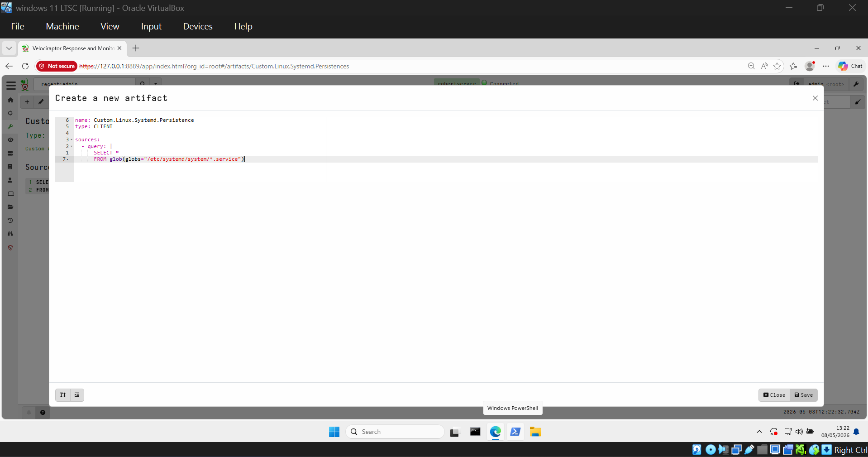Open Host Information laptop icon
This screenshot has height=457, width=868.
point(10,194)
